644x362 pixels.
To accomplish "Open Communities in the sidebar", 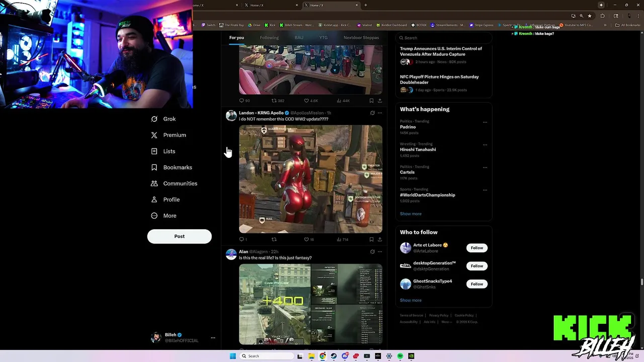I will coord(174,184).
